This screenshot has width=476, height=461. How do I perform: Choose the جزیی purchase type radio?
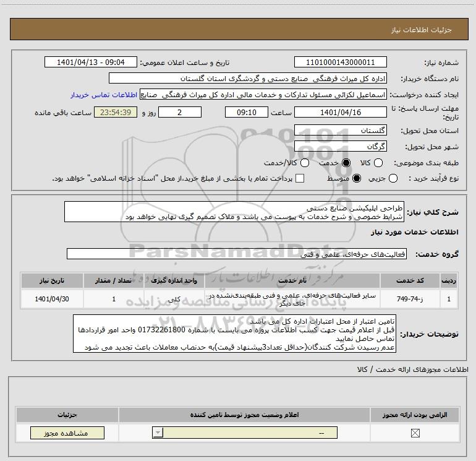pyautogui.click(x=393, y=178)
